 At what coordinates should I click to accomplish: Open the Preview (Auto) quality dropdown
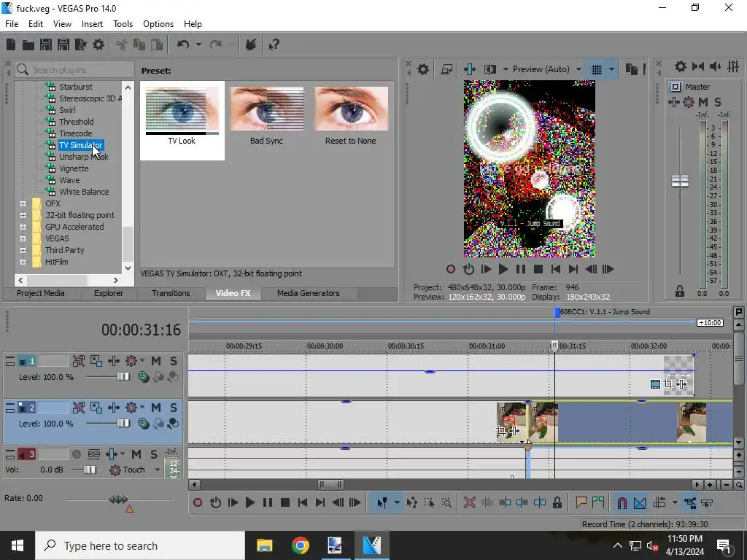578,69
